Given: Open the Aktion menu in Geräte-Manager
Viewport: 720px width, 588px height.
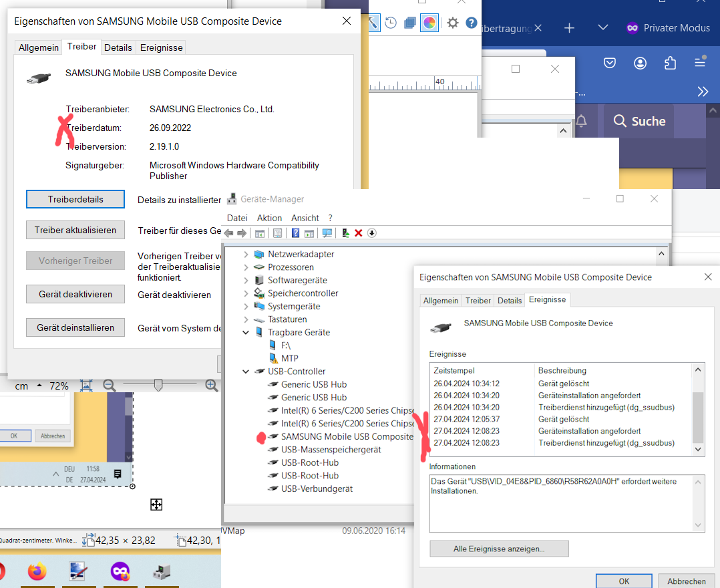Looking at the screenshot, I should point(269,218).
